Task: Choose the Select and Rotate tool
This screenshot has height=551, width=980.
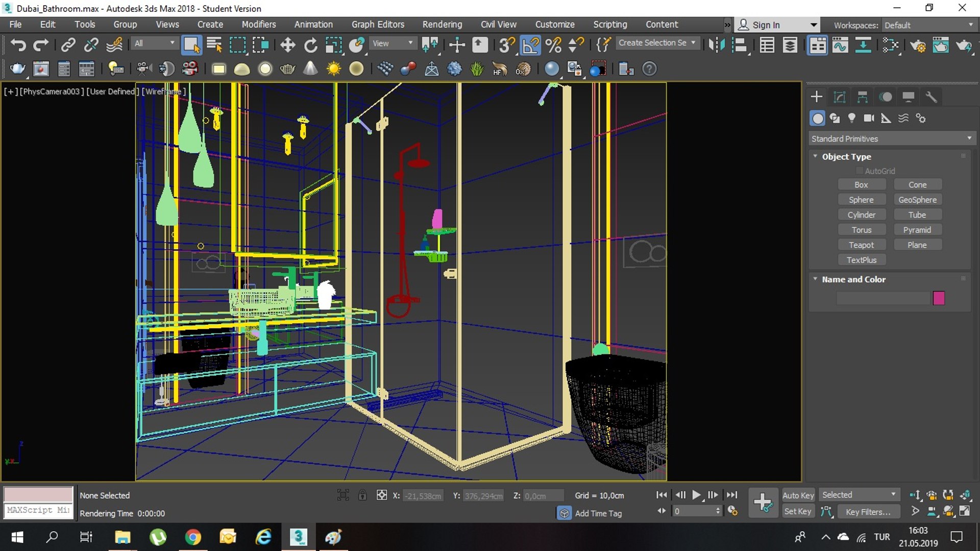Action: coord(310,45)
